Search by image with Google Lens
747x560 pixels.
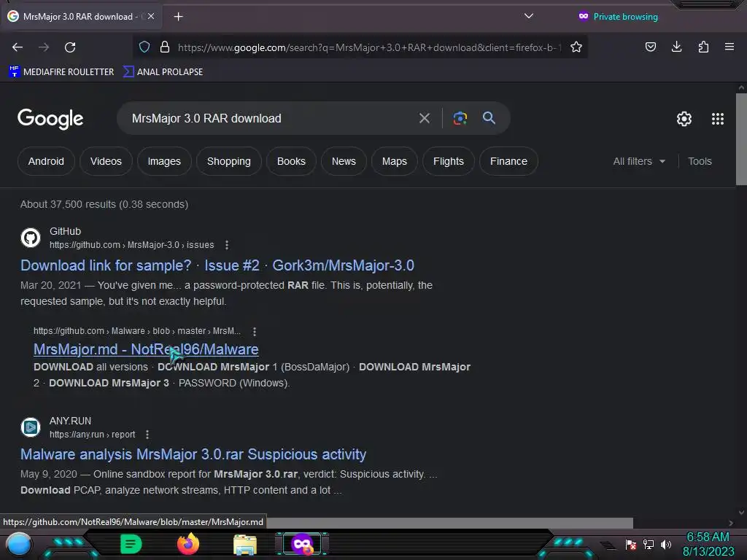tap(460, 118)
